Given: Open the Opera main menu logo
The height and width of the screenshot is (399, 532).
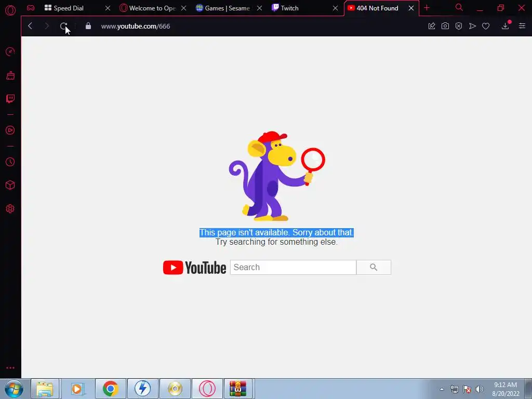Looking at the screenshot, I should pos(10,10).
